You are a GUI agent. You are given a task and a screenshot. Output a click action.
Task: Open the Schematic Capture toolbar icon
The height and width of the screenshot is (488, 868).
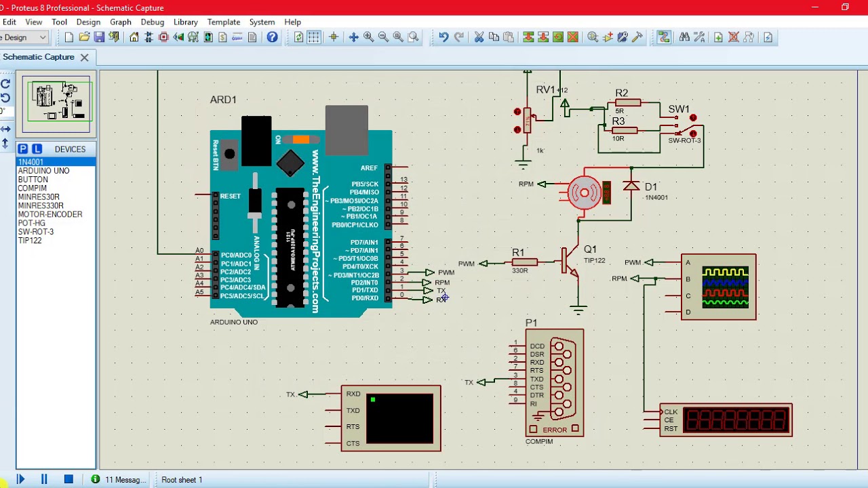tap(149, 37)
